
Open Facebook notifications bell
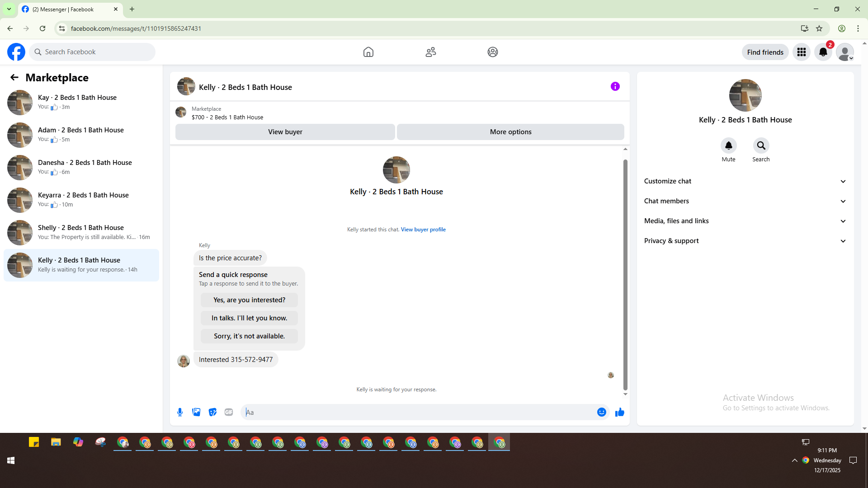[823, 52]
